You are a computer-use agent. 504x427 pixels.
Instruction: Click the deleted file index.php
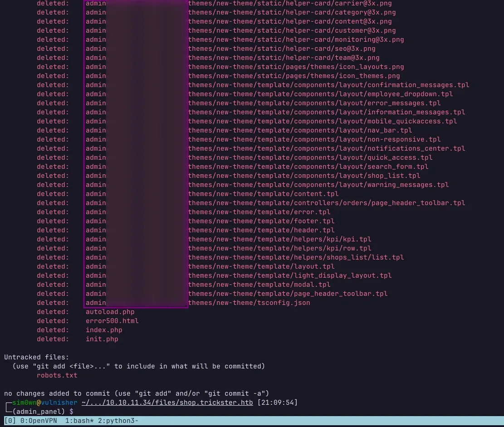pyautogui.click(x=104, y=330)
